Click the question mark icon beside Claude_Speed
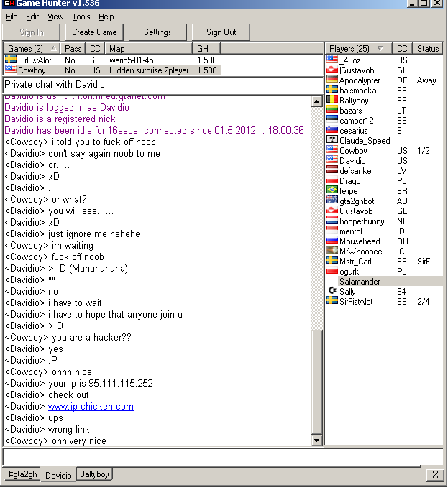448x493 pixels. (332, 141)
